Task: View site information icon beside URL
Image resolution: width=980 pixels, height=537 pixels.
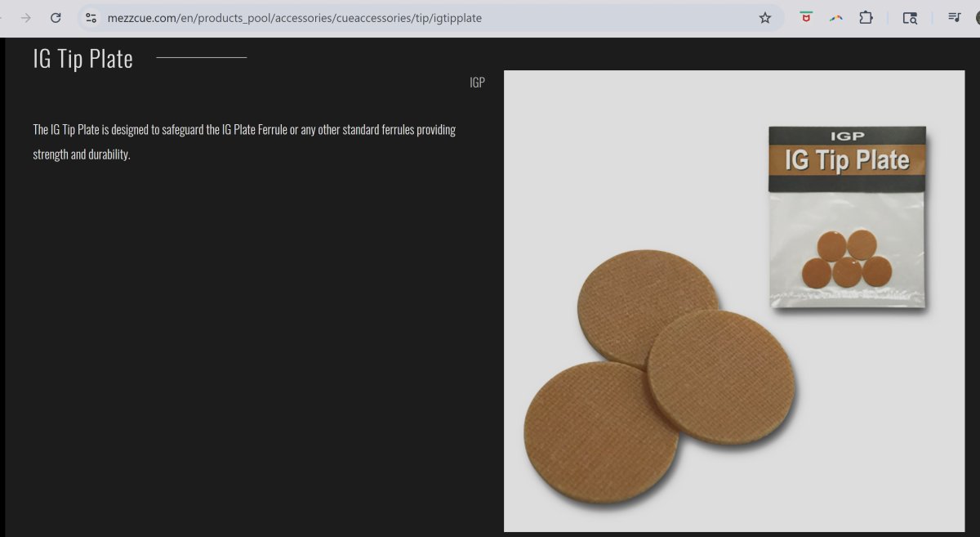Action: pyautogui.click(x=91, y=17)
